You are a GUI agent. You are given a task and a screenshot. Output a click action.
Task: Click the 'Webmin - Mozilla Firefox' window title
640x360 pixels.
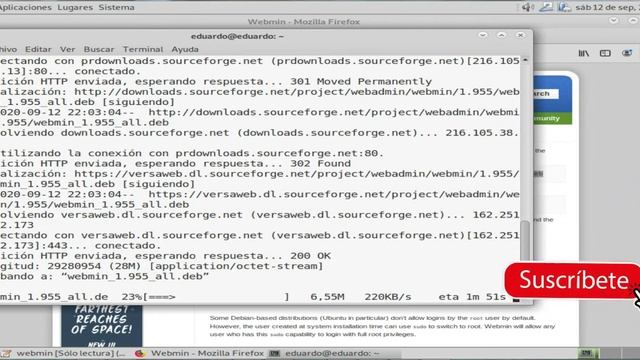304,22
